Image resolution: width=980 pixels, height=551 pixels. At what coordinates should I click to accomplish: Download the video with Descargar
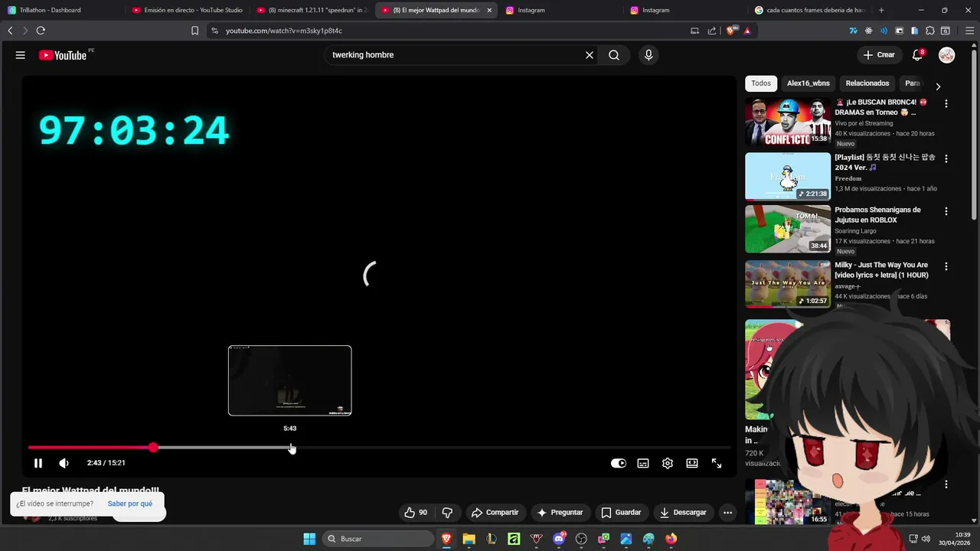[683, 513]
